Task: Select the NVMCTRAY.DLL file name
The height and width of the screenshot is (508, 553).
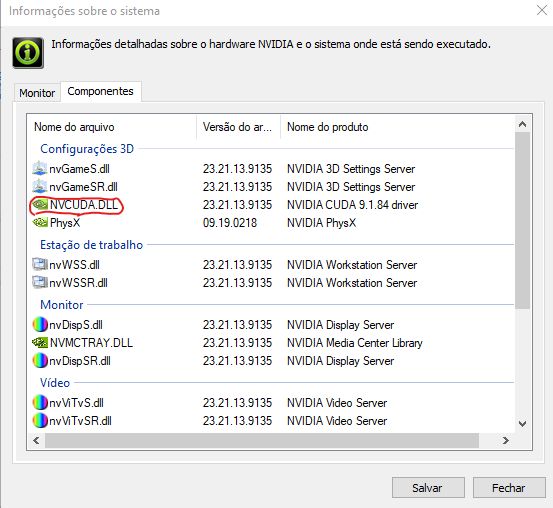Action: (x=91, y=343)
